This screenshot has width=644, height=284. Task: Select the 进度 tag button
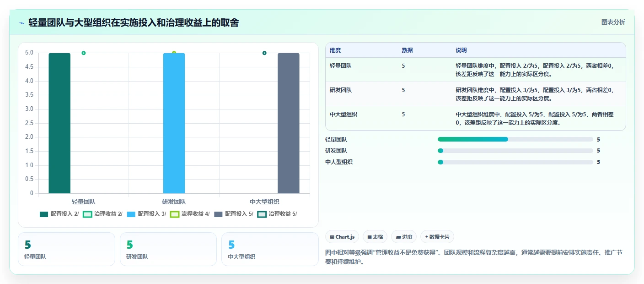pyautogui.click(x=404, y=237)
